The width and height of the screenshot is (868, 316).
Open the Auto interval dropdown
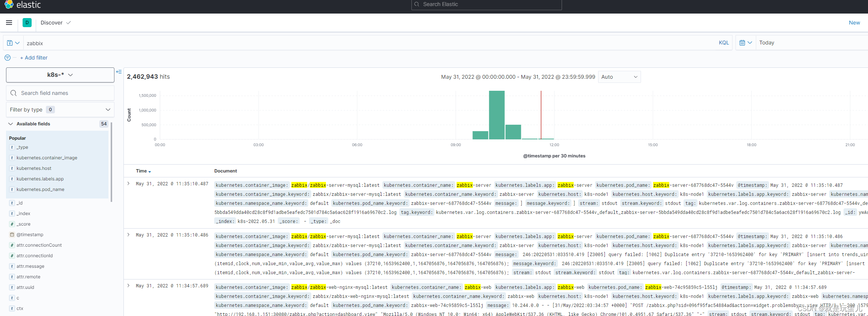pyautogui.click(x=619, y=77)
